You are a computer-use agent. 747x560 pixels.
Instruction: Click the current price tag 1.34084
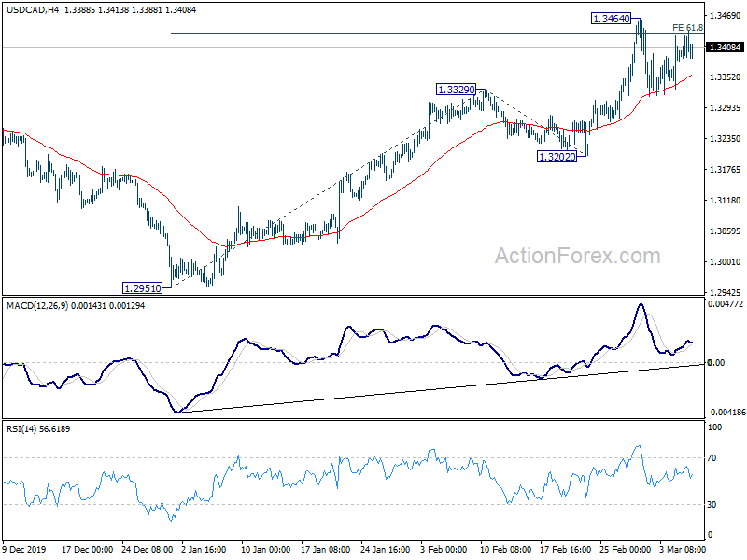[726, 48]
